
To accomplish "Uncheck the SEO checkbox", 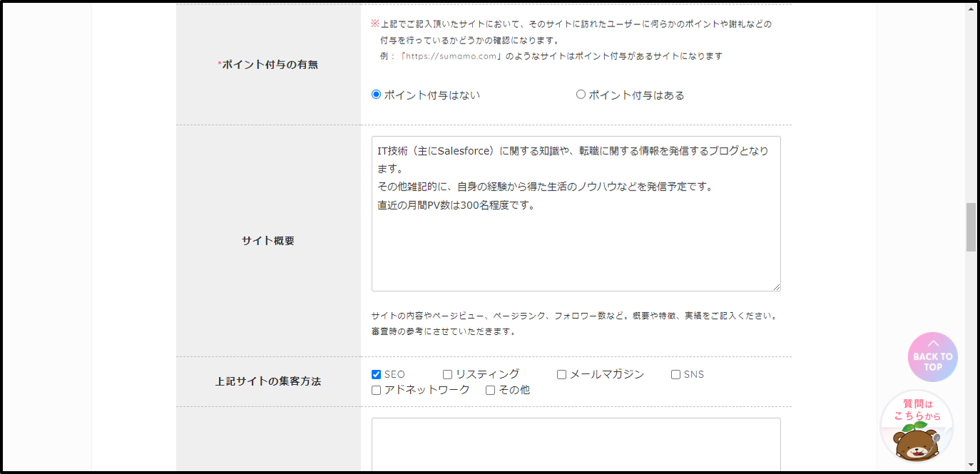I will coord(377,374).
